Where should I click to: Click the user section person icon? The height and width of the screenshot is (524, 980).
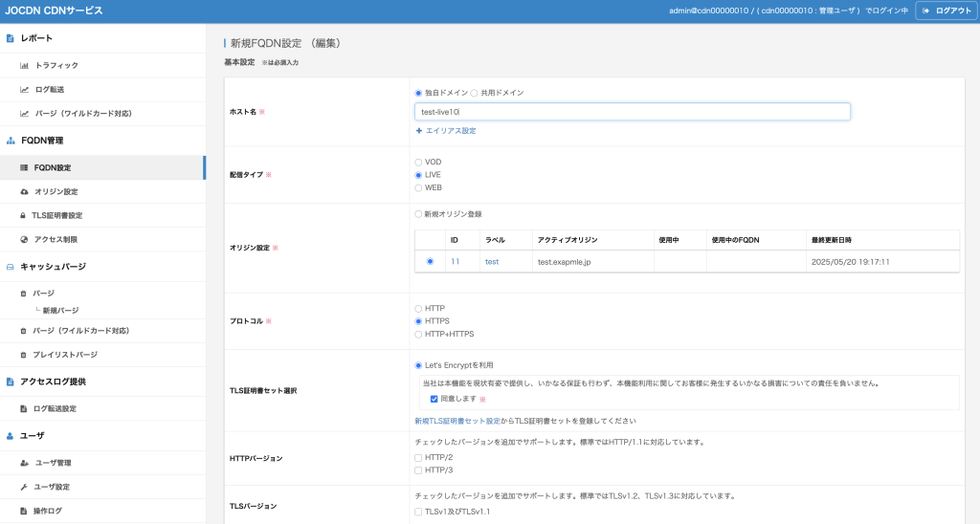[x=10, y=436]
